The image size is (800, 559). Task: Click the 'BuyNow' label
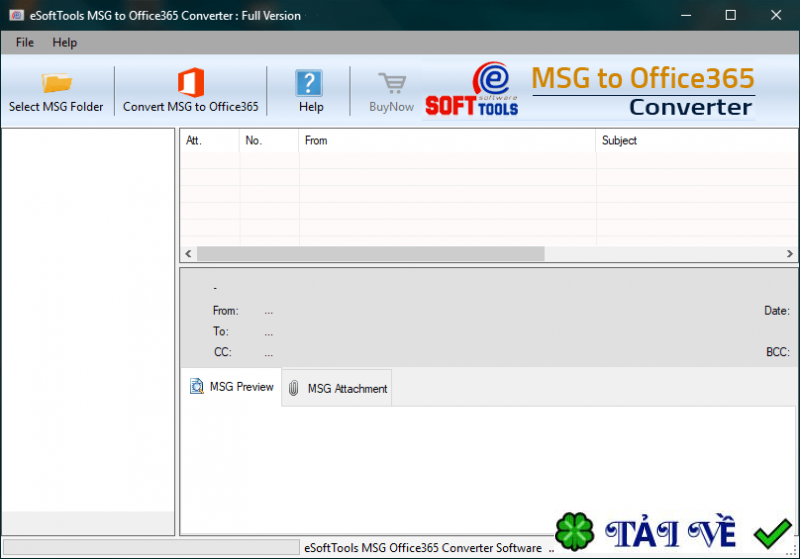coord(392,107)
